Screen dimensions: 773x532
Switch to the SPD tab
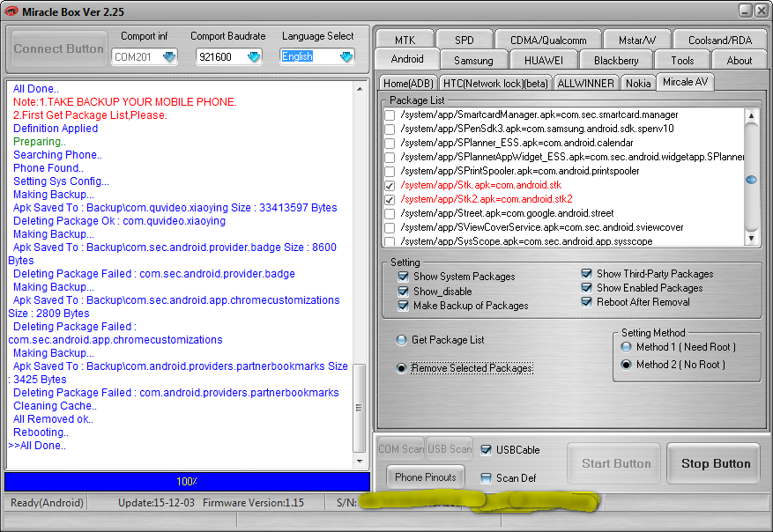(x=465, y=40)
